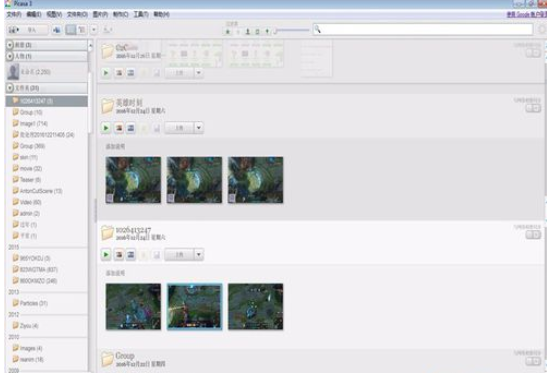Open upload dropdown arrow in the CutScene folder
The width and height of the screenshot is (547, 373).
[199, 73]
